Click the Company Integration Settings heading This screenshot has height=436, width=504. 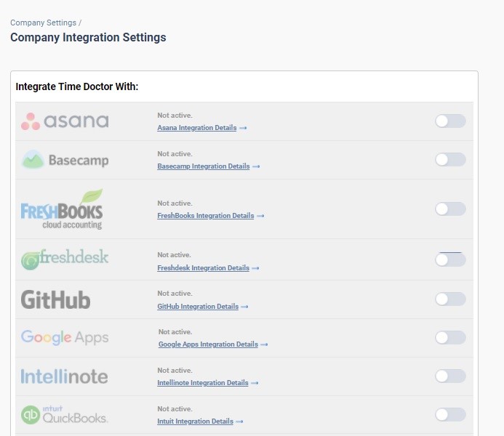[88, 37]
